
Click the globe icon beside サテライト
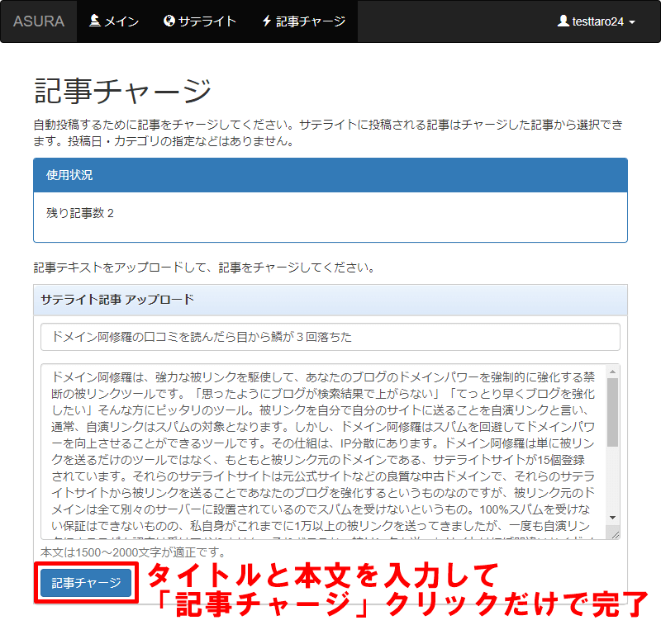tap(169, 21)
